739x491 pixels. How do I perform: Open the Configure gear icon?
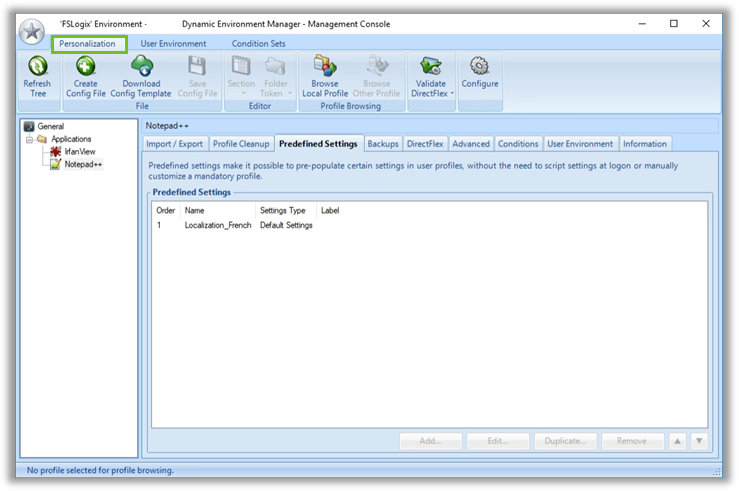pyautogui.click(x=479, y=68)
